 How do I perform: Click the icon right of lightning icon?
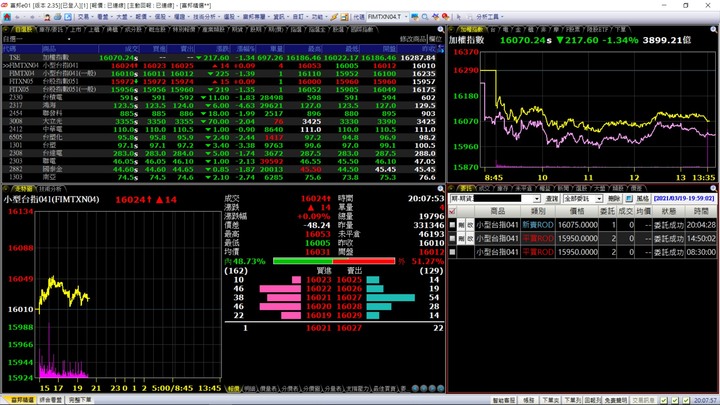[x=344, y=17]
